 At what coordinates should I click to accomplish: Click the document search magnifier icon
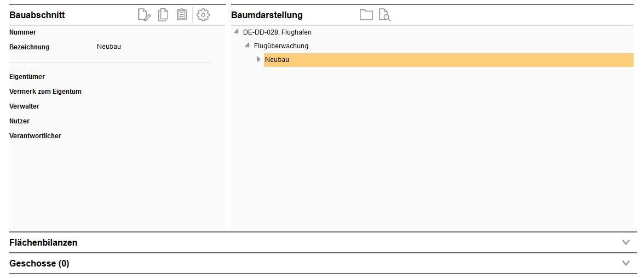click(384, 15)
